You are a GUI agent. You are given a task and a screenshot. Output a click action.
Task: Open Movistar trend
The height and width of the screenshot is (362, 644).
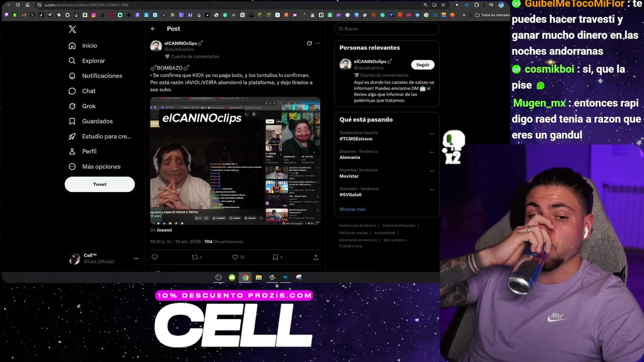pyautogui.click(x=349, y=176)
